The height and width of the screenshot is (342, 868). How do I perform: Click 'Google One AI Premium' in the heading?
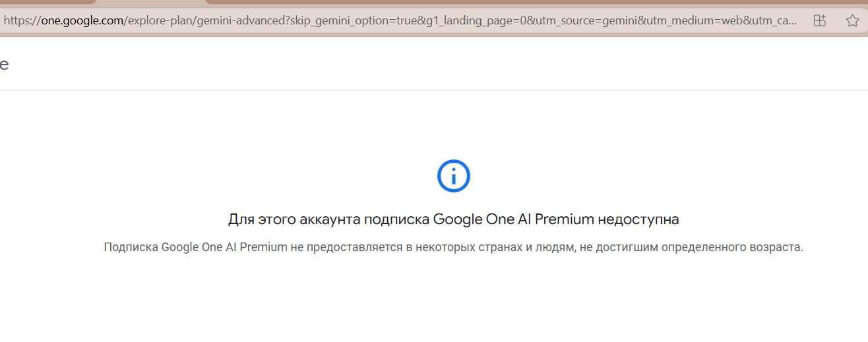click(x=514, y=219)
